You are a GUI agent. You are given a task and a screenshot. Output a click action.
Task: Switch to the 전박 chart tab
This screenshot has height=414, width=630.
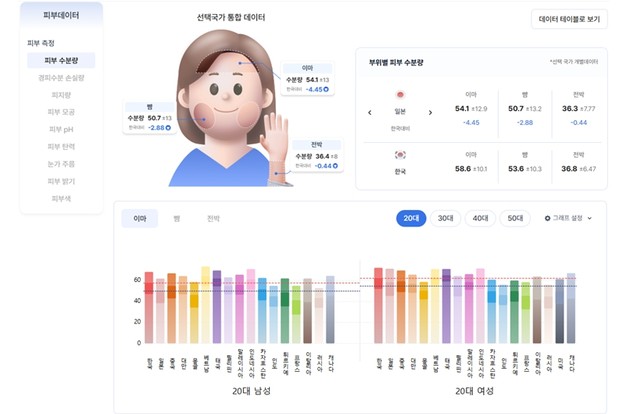[212, 218]
